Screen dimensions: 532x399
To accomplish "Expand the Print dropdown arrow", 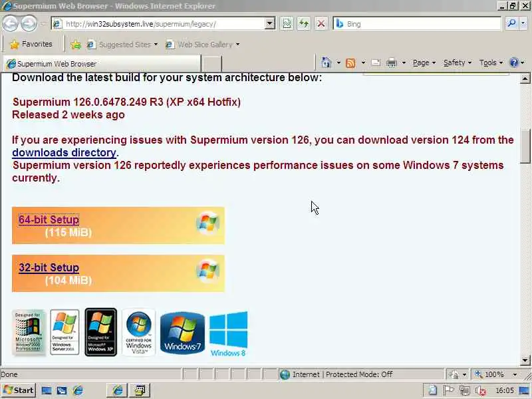I will [x=404, y=63].
